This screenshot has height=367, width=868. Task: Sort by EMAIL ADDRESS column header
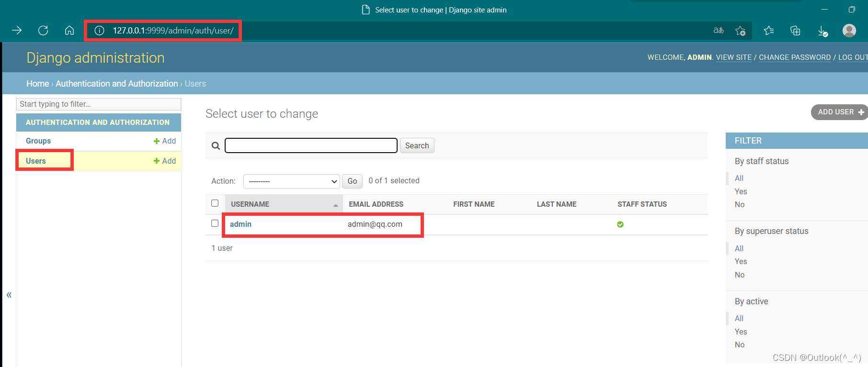tap(376, 204)
